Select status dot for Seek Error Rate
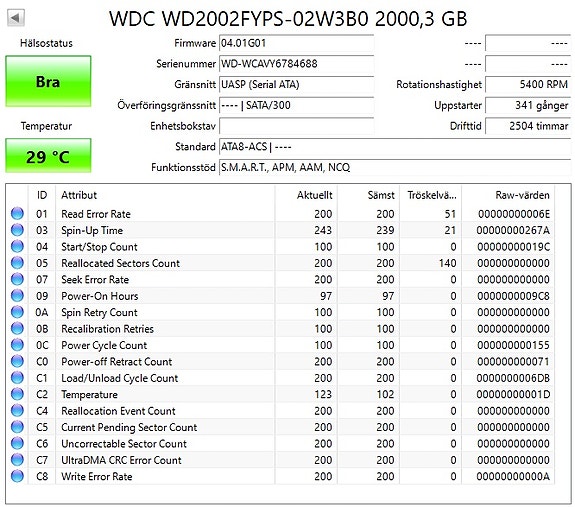 [17, 279]
